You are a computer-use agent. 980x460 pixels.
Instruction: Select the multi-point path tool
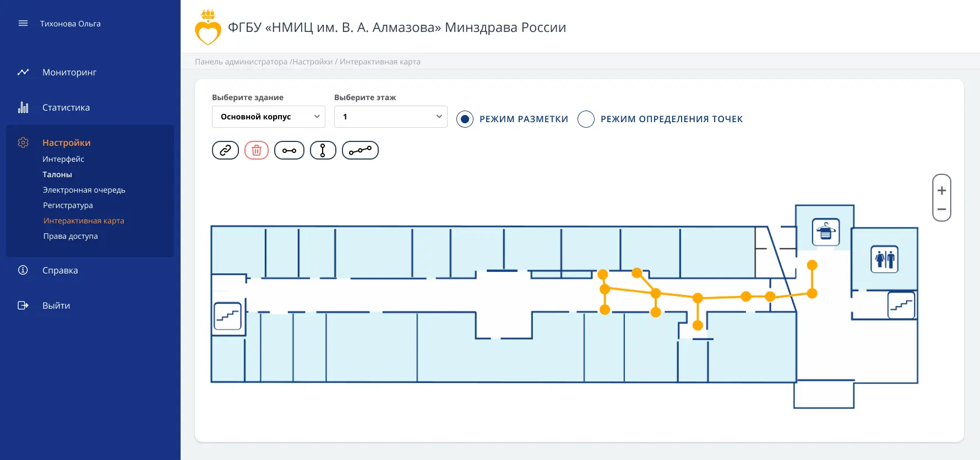click(x=360, y=150)
